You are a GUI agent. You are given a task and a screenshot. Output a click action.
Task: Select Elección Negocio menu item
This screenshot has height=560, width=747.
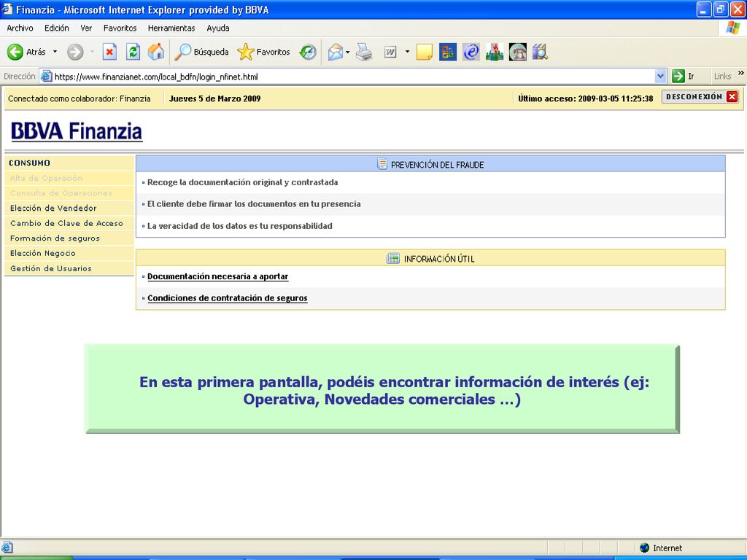[43, 253]
